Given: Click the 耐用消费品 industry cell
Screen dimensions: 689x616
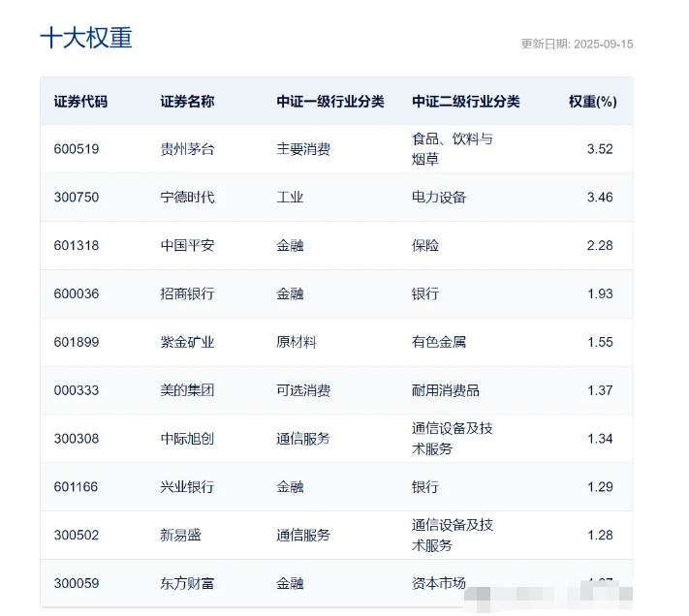Looking at the screenshot, I should [446, 390].
